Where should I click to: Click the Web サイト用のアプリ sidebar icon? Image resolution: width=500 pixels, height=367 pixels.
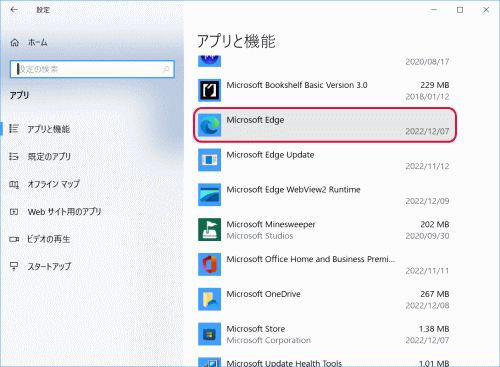(x=14, y=212)
